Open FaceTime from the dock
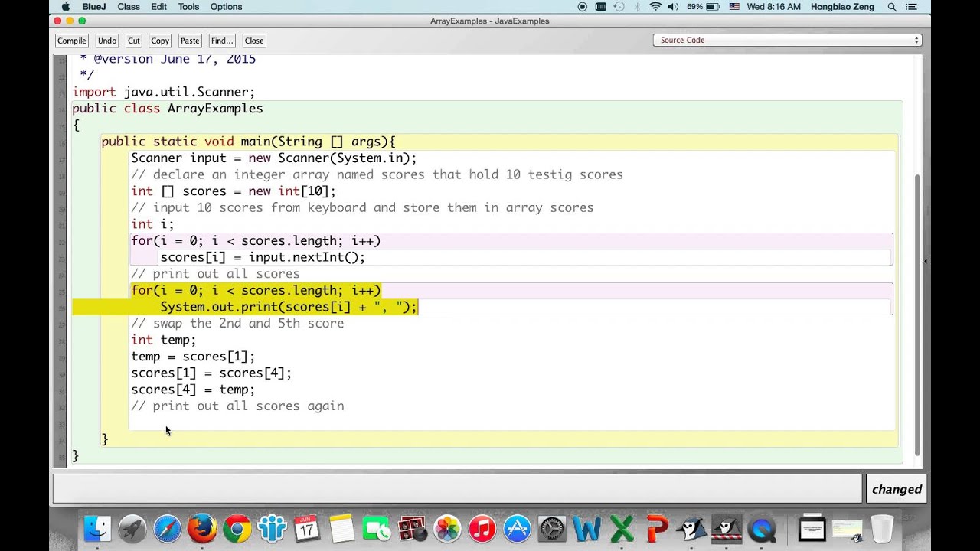This screenshot has height=551, width=980. pyautogui.click(x=377, y=529)
